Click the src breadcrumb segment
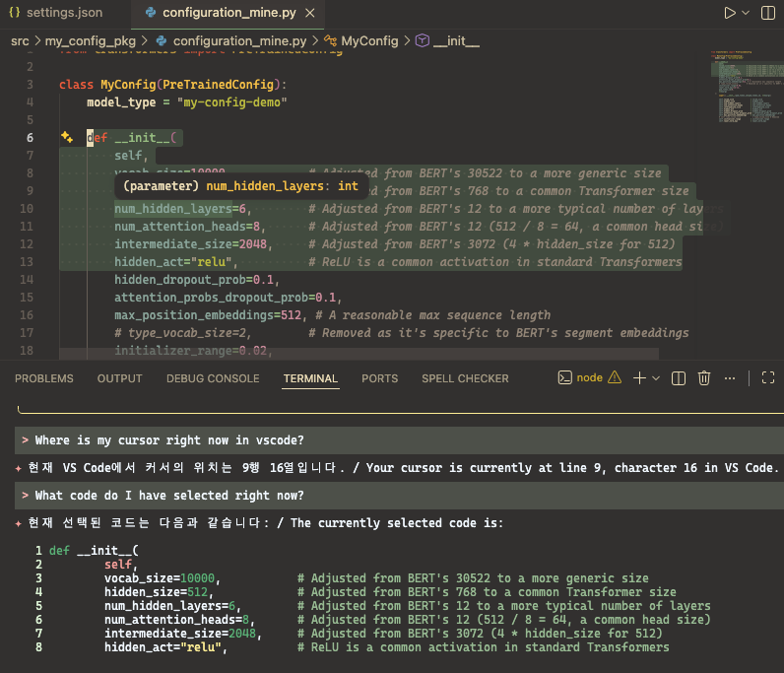The image size is (784, 673). [20, 41]
